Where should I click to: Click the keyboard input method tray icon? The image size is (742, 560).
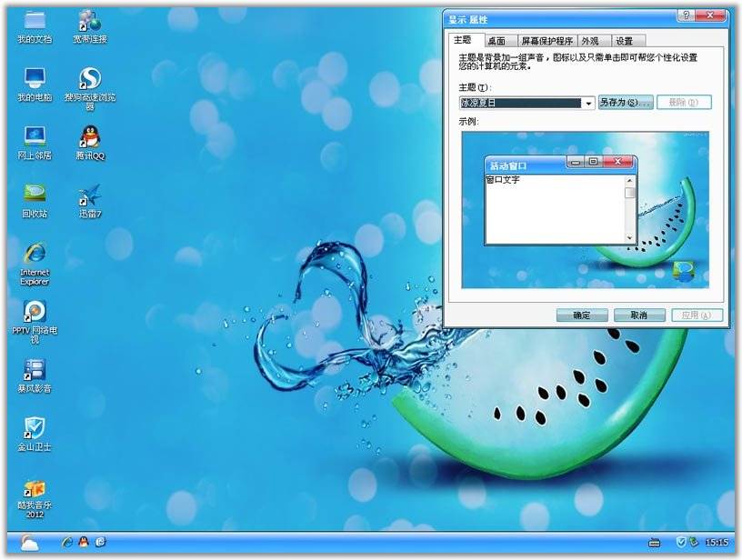coord(655,543)
